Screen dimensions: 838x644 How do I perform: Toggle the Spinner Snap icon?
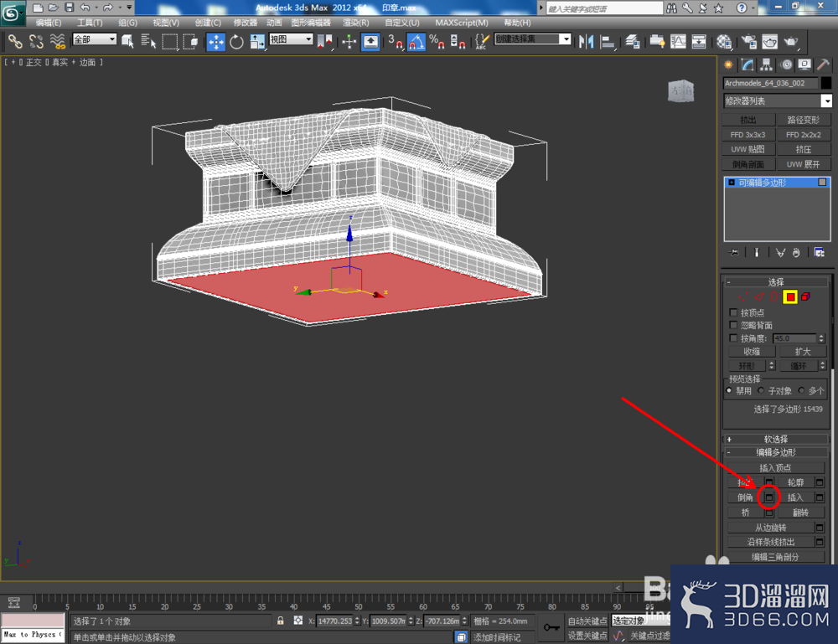coord(458,42)
